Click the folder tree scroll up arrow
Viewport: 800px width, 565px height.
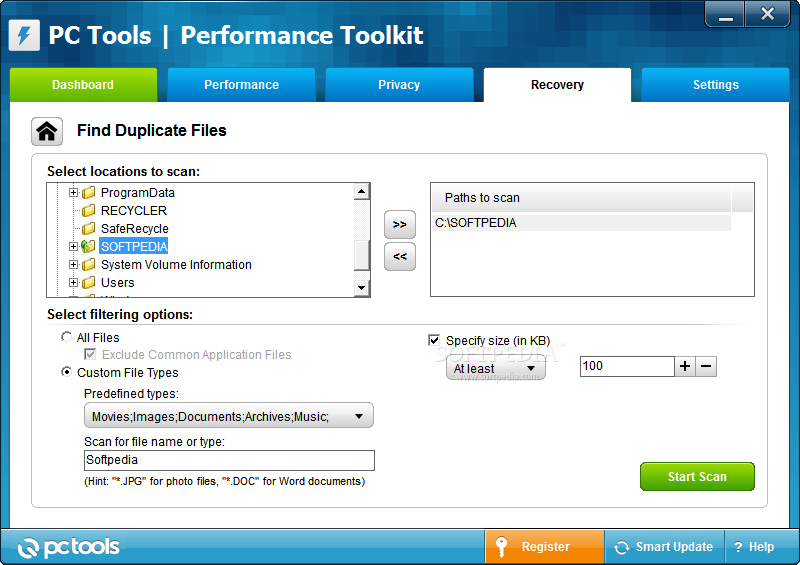[x=361, y=191]
